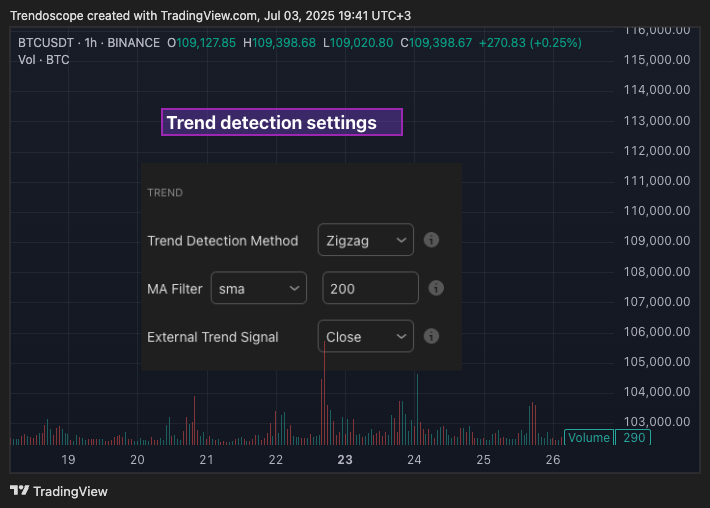Click the MA Filter length field 200
Screen dimensions: 710x508
[370, 288]
